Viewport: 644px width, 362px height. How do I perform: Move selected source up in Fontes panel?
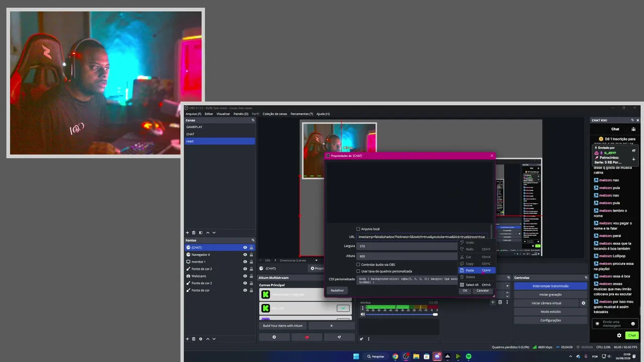(x=208, y=339)
